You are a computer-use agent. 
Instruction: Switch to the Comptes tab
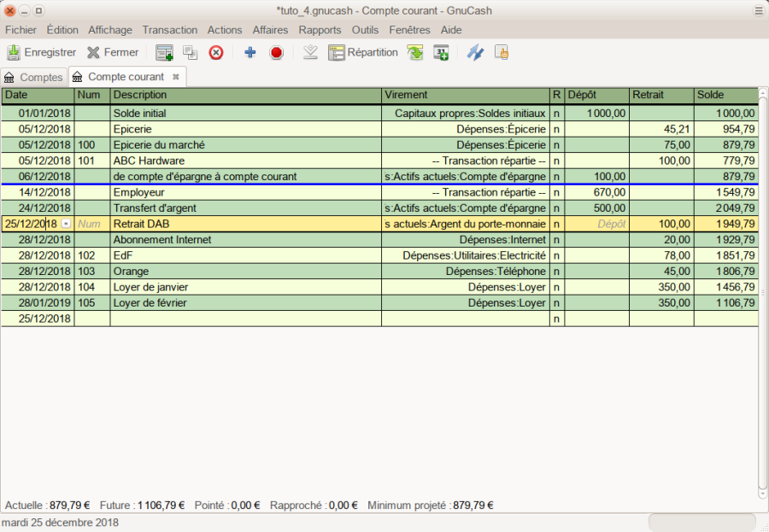coord(34,77)
